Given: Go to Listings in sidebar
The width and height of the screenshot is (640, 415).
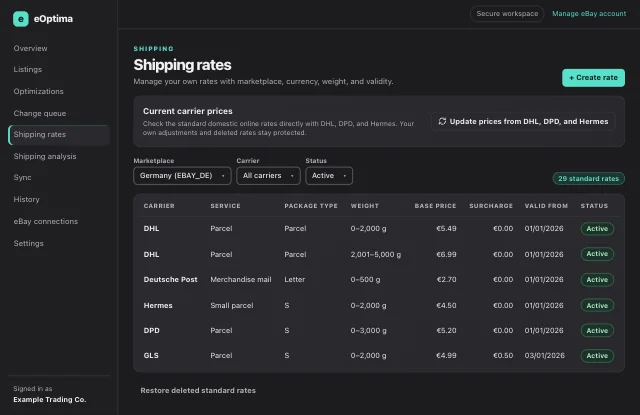Looking at the screenshot, I should point(27,69).
